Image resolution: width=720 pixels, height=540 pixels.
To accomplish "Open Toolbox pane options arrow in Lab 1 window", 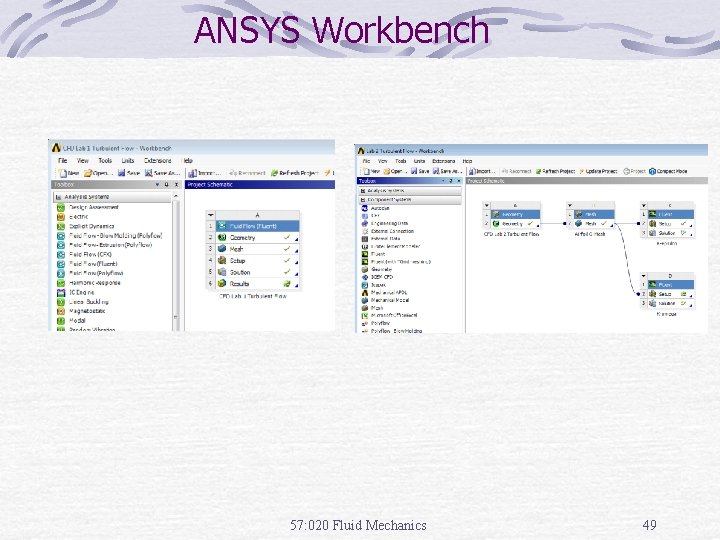I will pos(158,185).
